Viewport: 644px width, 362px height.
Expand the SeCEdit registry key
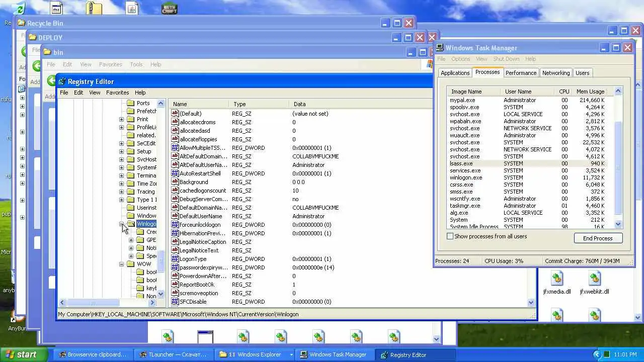pyautogui.click(x=122, y=143)
